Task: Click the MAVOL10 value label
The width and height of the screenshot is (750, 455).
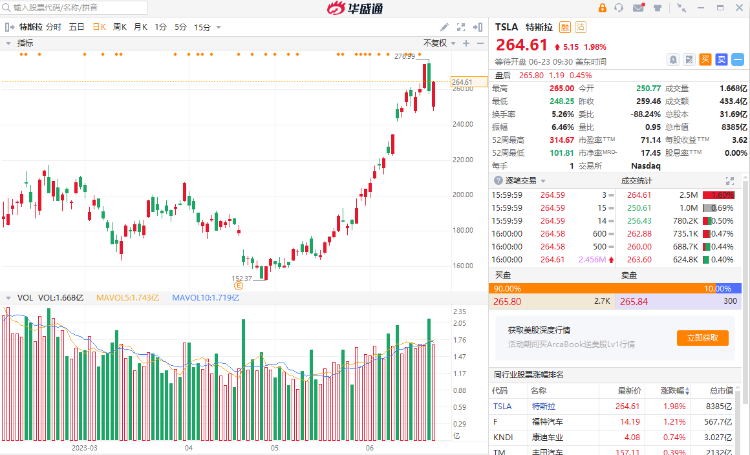Action: [206, 298]
